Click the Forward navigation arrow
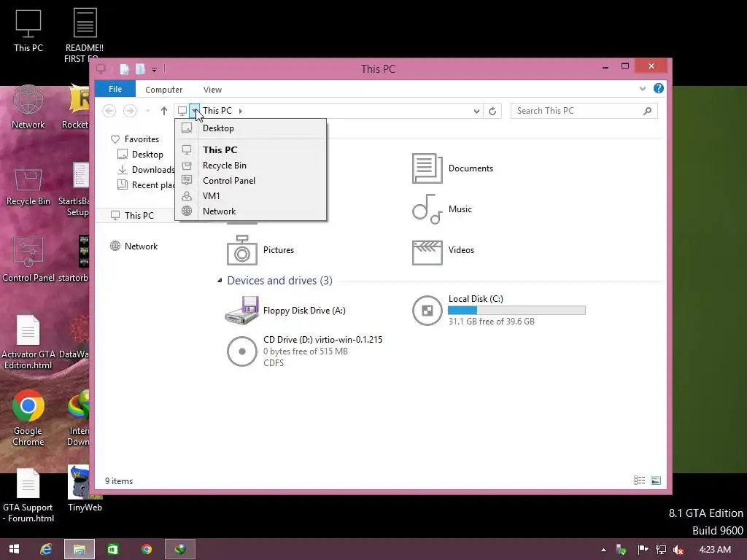 130,111
